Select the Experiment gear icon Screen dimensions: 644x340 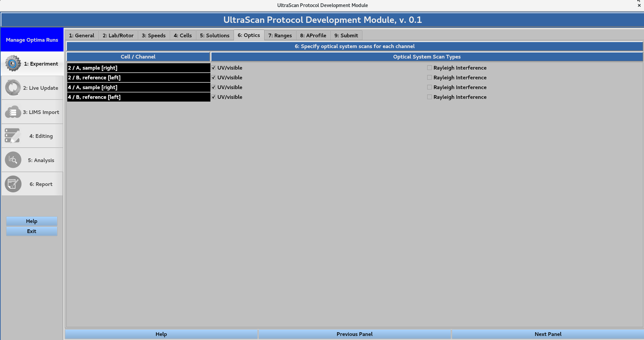click(13, 63)
